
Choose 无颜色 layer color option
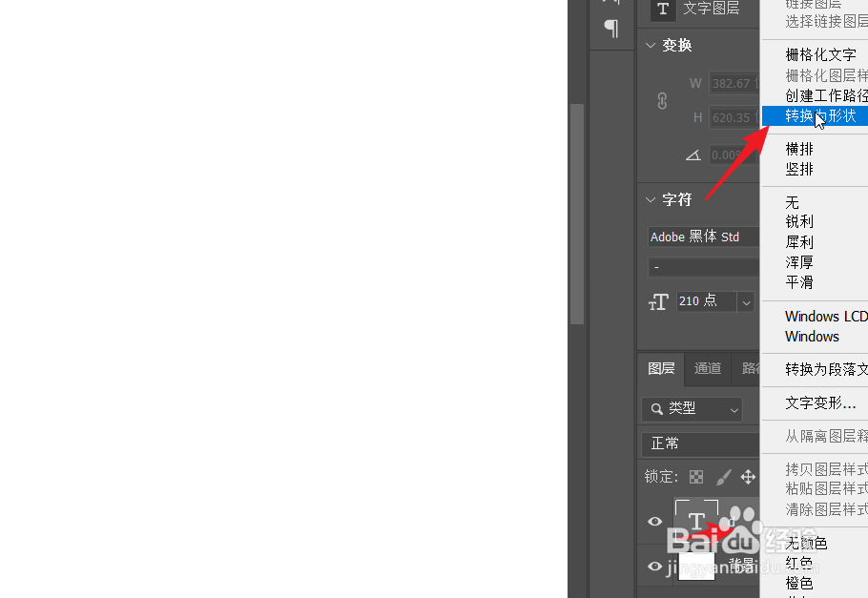806,544
